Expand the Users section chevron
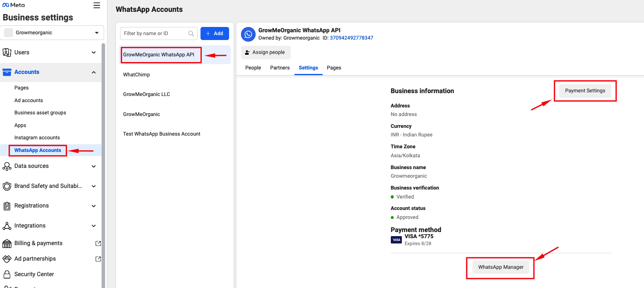Screen dimensions: 644x288 94,53
